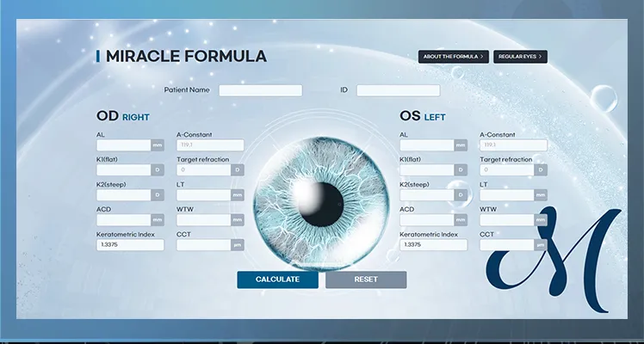Click the central eye illustration
The width and height of the screenshot is (644, 344).
point(321,204)
